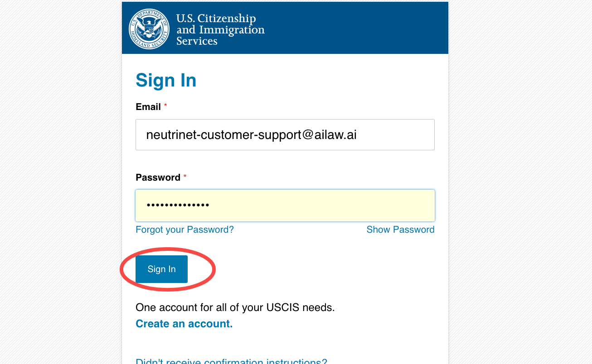This screenshot has width=592, height=364.
Task: Open Didn't receive confirmation instructions link
Action: click(x=231, y=361)
